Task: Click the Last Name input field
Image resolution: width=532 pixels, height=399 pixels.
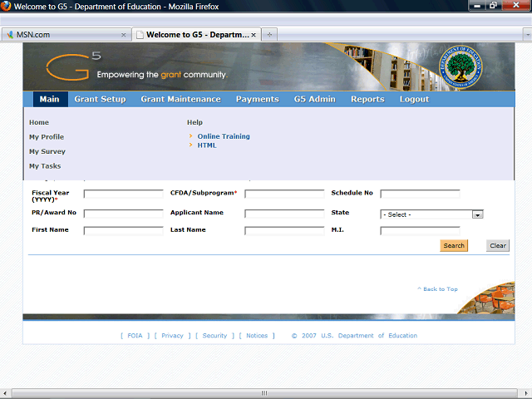Action: pyautogui.click(x=284, y=231)
